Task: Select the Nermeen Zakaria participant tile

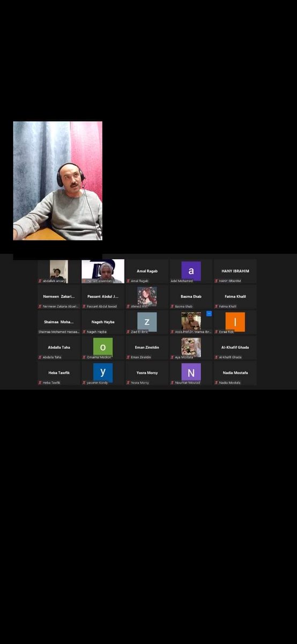Action: pyautogui.click(x=59, y=297)
